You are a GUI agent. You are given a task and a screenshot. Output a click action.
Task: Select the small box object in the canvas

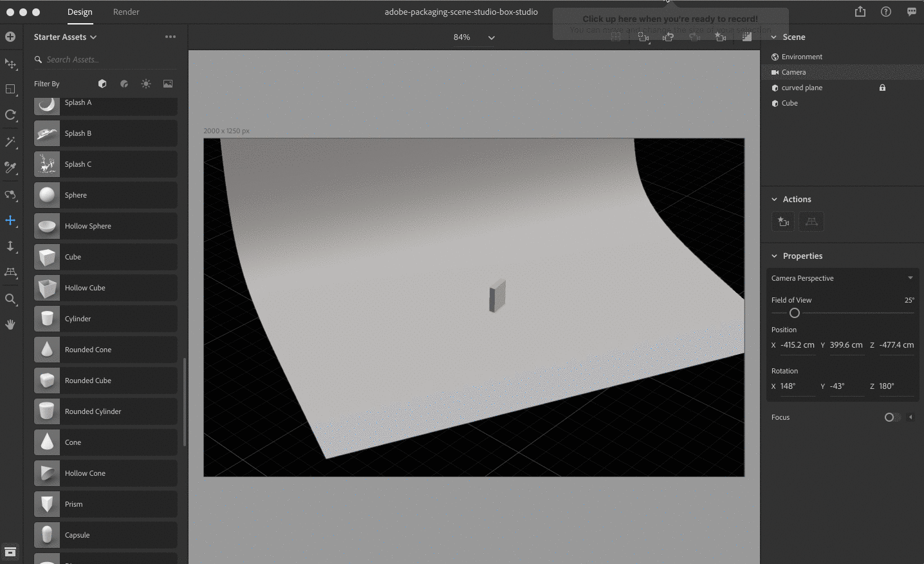(497, 296)
